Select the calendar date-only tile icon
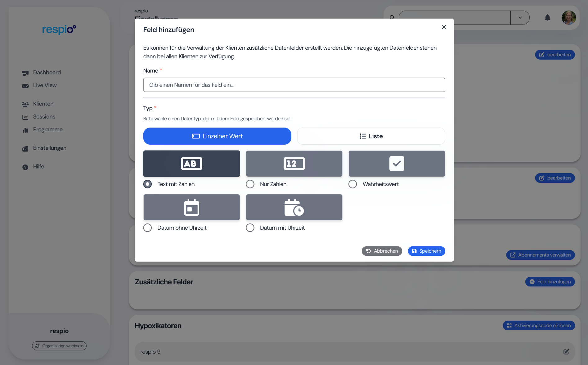588x365 pixels. point(191,207)
